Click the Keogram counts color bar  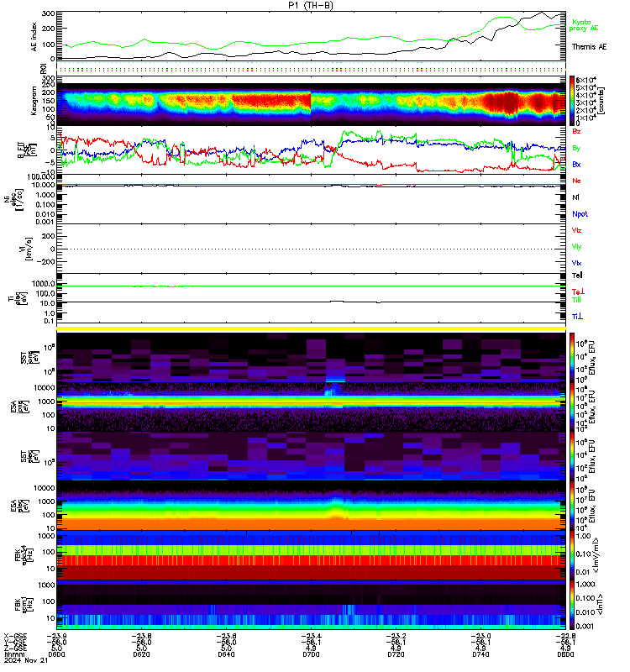(x=572, y=101)
